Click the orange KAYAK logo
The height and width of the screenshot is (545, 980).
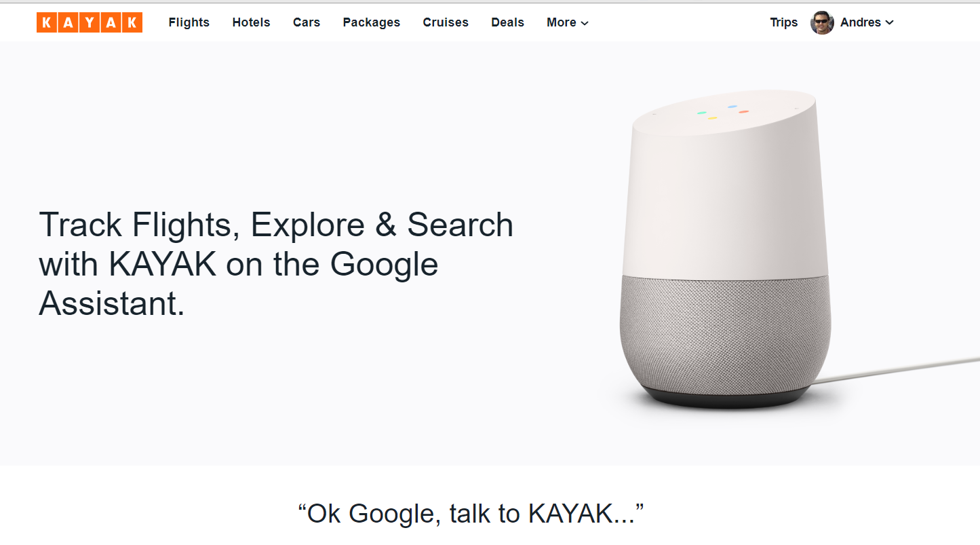(x=90, y=22)
